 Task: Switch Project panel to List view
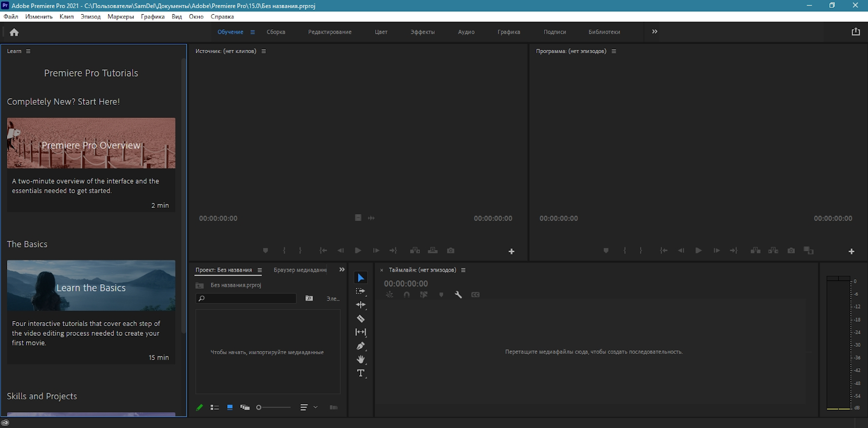(x=215, y=407)
